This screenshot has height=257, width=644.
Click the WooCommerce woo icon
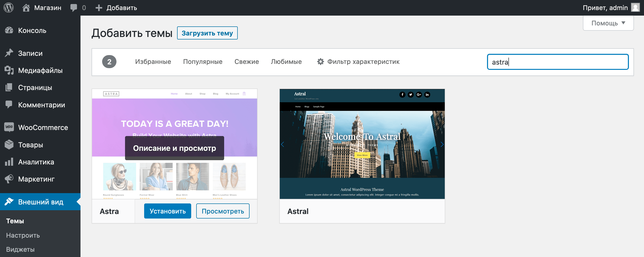click(9, 127)
